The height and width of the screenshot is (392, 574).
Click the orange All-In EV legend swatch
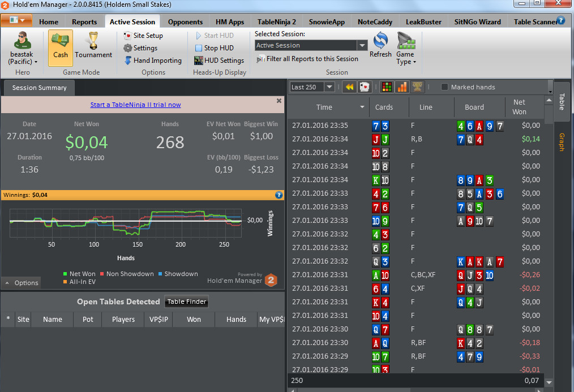coord(65,282)
